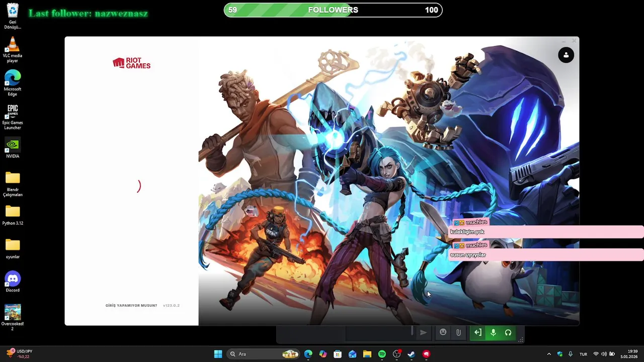Click the GİRİŞ YAPAMIYOR MUSUN? link

coord(131,305)
